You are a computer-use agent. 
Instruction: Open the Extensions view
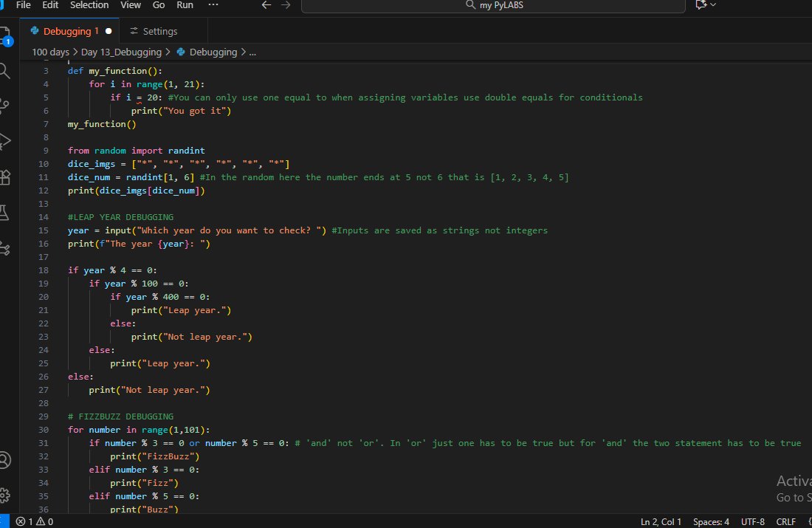4,177
